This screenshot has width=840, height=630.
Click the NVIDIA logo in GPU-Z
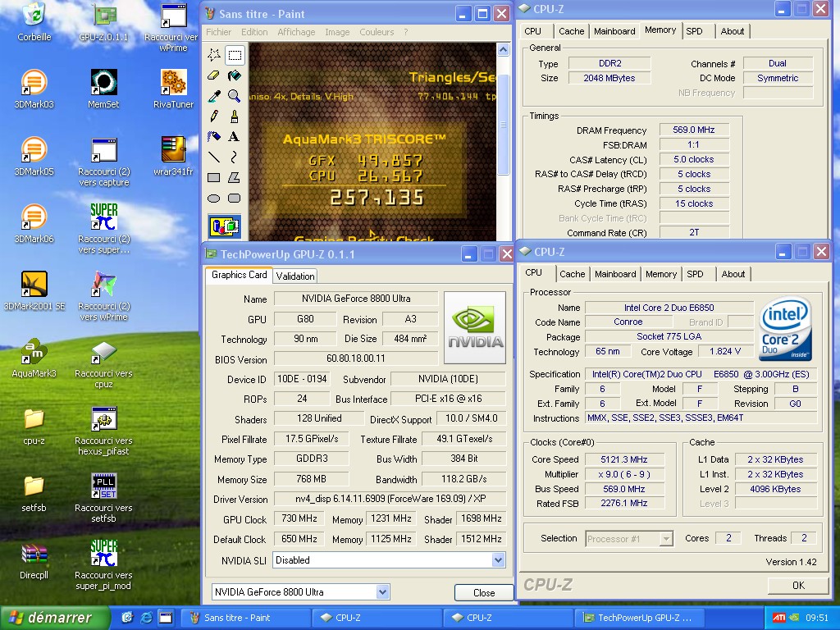pos(475,327)
